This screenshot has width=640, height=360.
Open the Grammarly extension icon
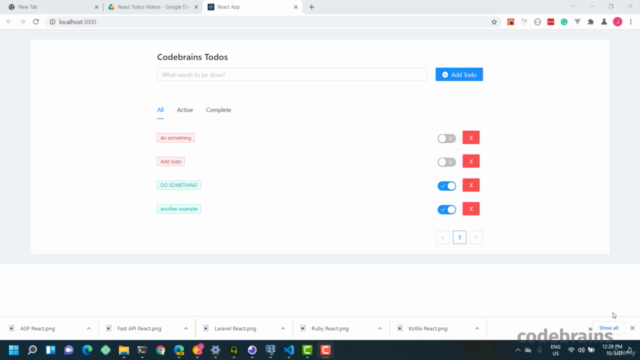(x=564, y=22)
